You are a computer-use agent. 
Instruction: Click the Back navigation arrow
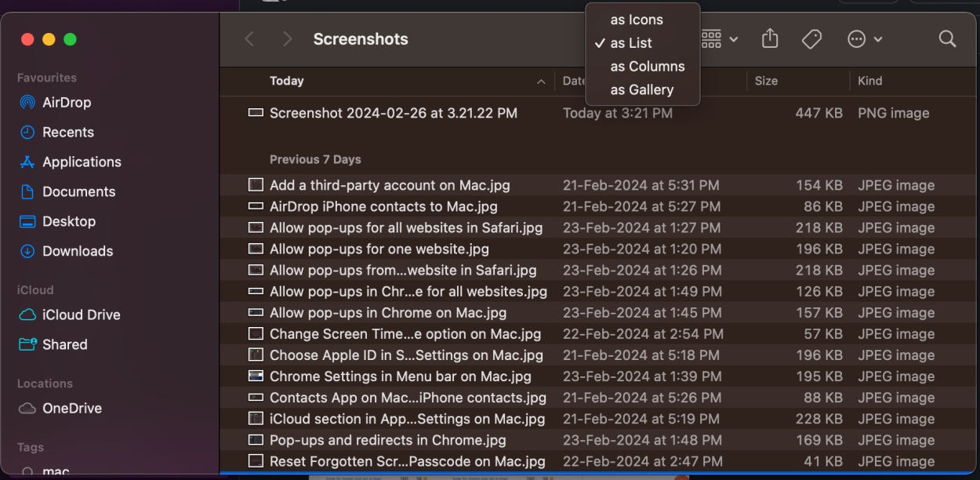[250, 38]
